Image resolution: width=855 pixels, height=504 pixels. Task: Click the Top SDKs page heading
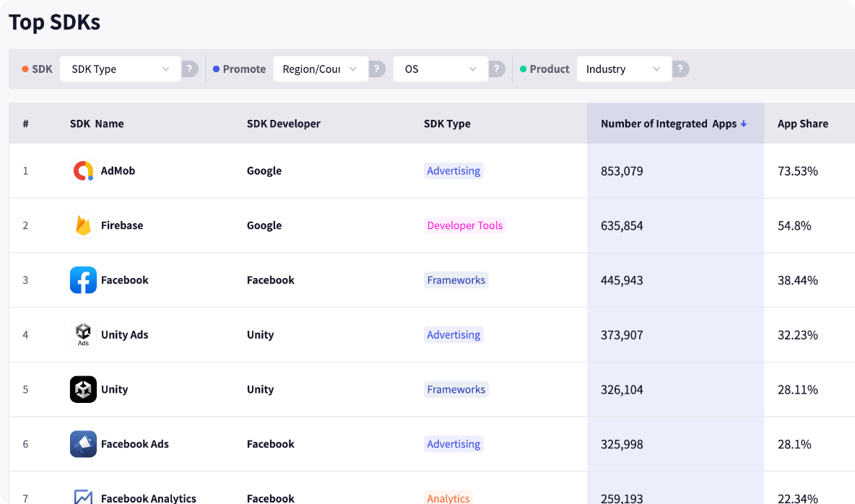click(x=55, y=22)
